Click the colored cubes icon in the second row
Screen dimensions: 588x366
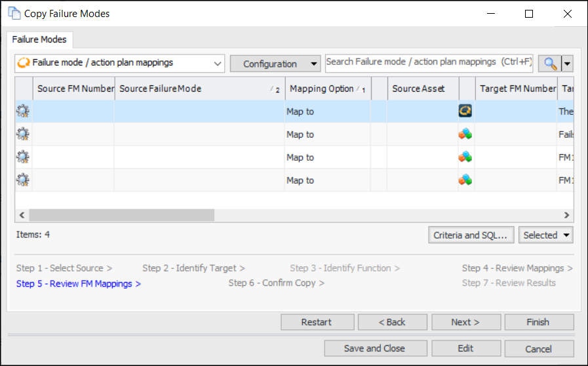tap(465, 134)
